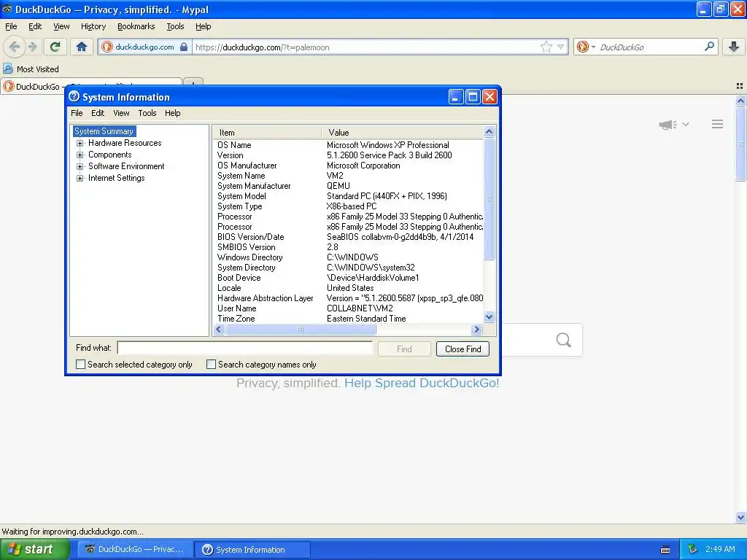Click the padlock site security icon

coord(184,47)
